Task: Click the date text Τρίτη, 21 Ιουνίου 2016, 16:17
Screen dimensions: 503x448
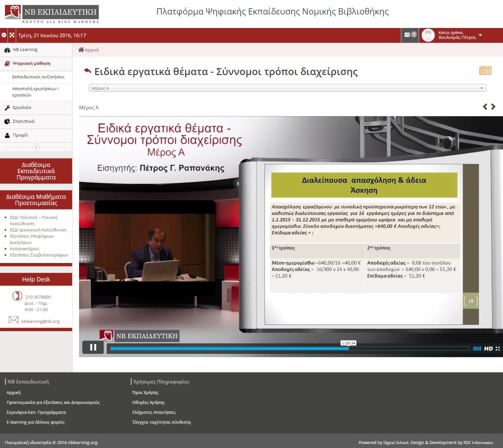Action: [x=52, y=35]
